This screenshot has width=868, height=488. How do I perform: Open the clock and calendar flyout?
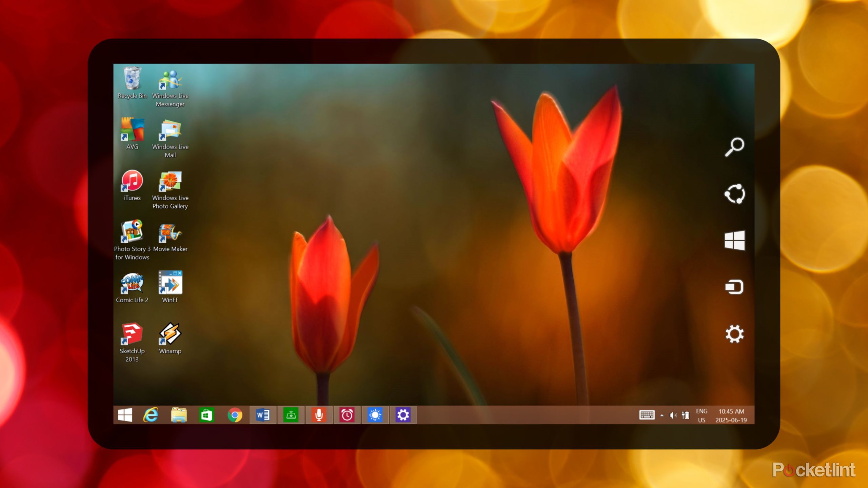pos(730,415)
